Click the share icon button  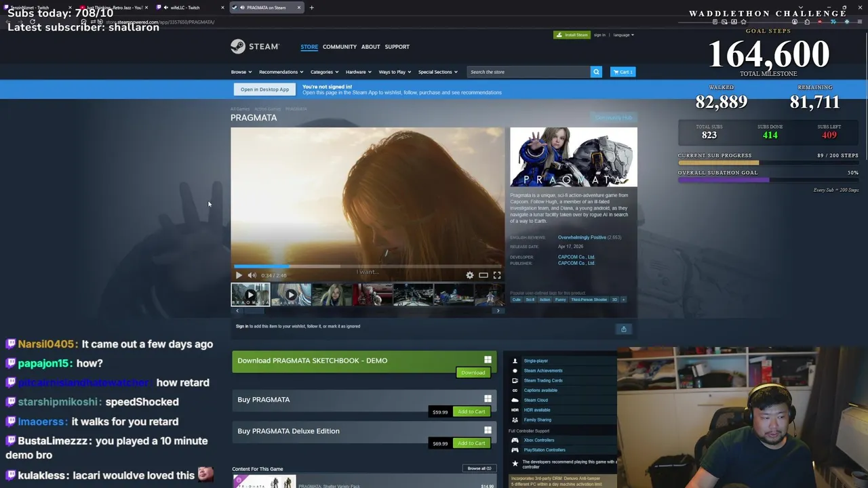tap(624, 329)
